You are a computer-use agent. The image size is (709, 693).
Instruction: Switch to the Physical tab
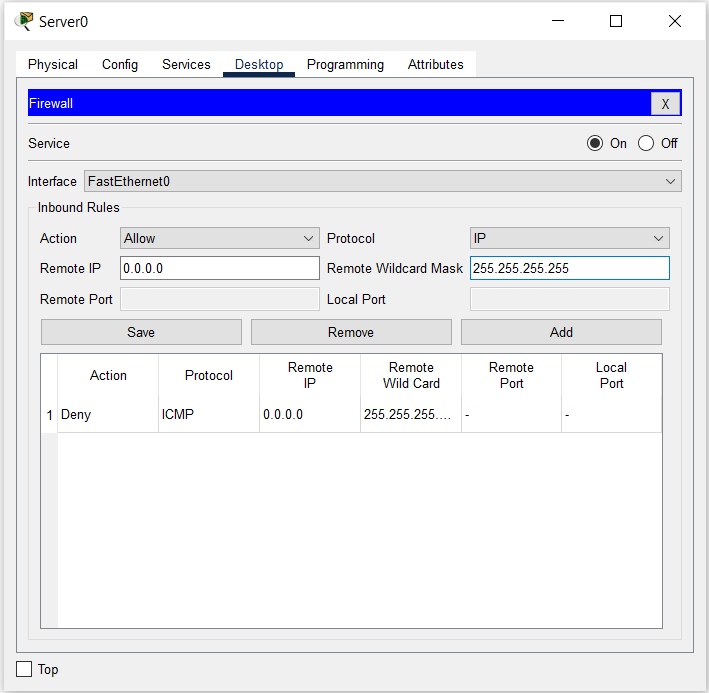pos(53,64)
